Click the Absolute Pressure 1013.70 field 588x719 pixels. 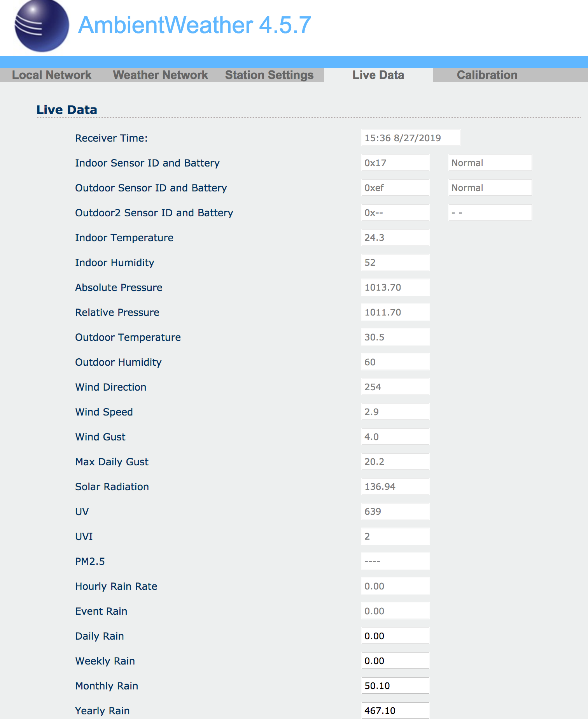395,287
